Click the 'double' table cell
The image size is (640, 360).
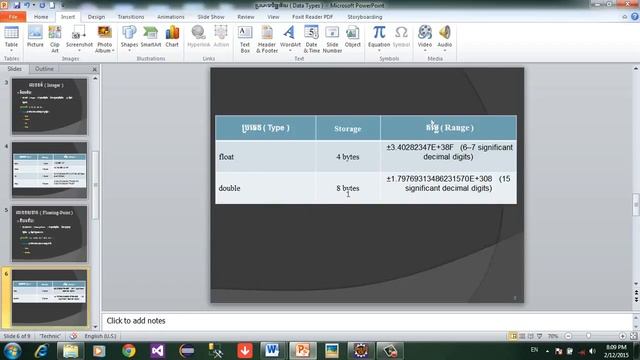click(265, 188)
